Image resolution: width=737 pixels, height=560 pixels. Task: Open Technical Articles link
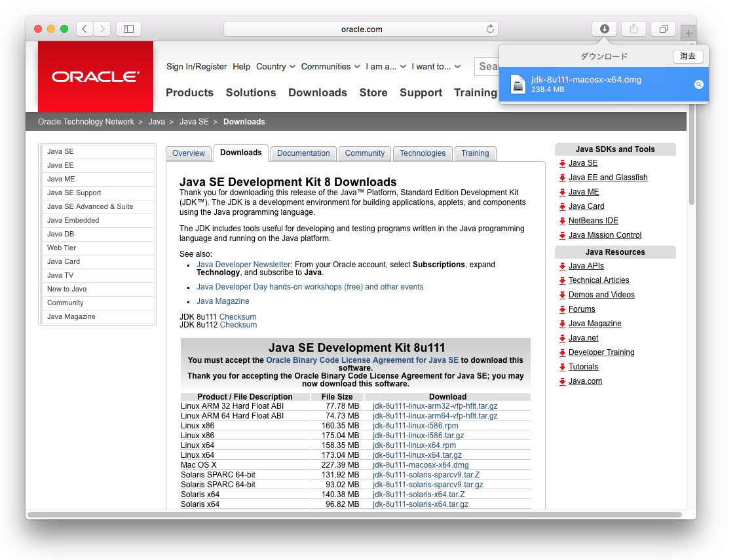(599, 280)
